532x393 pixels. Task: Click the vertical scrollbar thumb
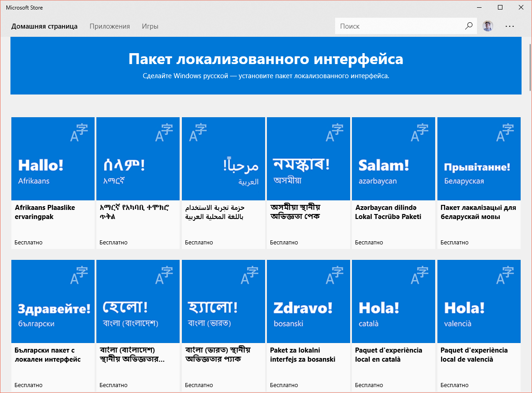pos(530,67)
